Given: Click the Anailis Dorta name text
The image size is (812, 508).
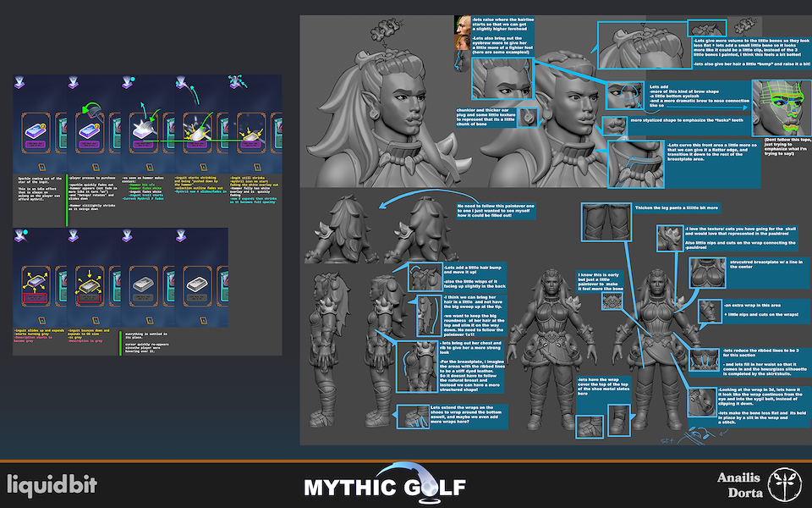Looking at the screenshot, I should 740,484.
